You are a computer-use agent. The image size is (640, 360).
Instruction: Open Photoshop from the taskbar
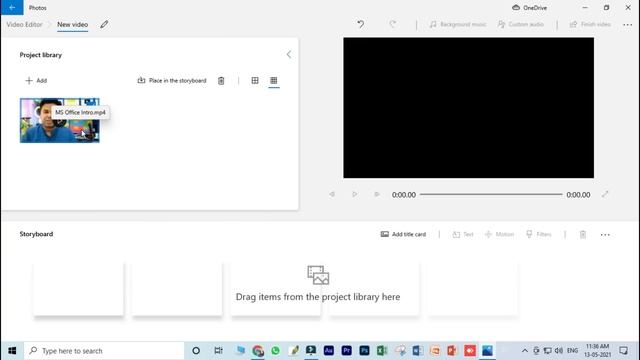pos(364,351)
